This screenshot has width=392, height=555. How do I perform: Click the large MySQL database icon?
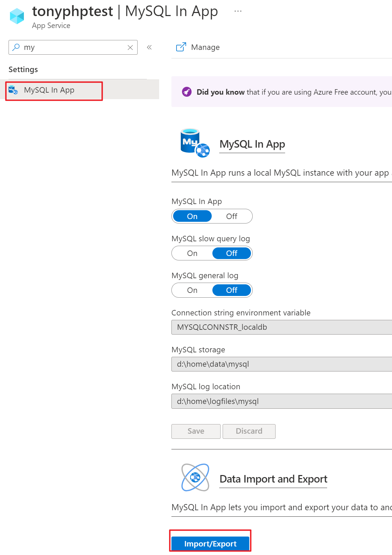tap(195, 143)
